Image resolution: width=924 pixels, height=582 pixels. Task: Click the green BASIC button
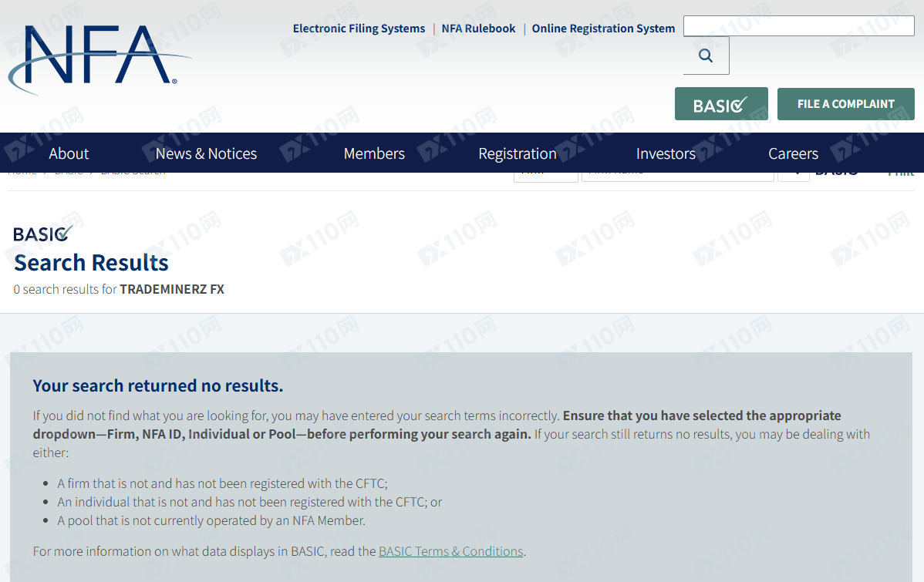(721, 103)
